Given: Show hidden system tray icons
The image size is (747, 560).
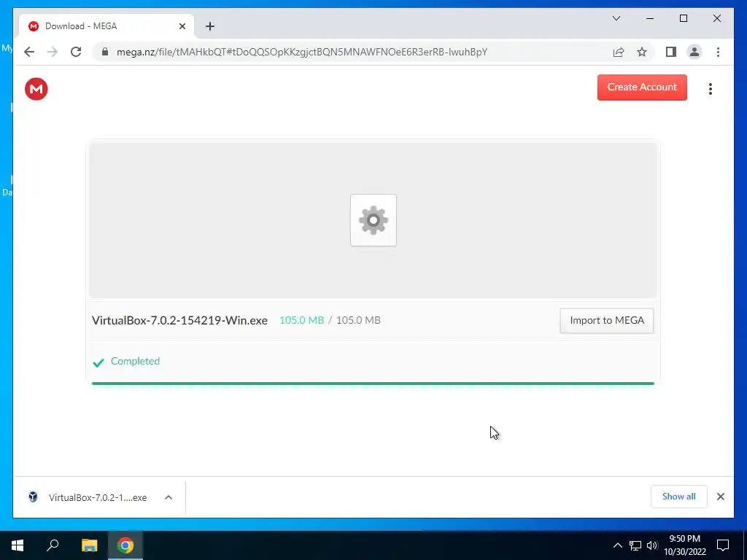Looking at the screenshot, I should pyautogui.click(x=617, y=545).
